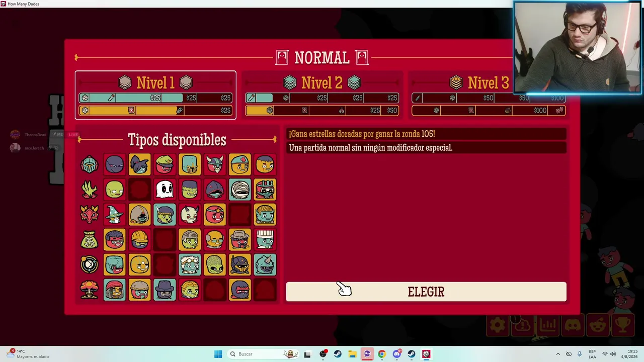Click the gold progress bar under Nivel 2
This screenshot has width=644, height=362.
[322, 111]
